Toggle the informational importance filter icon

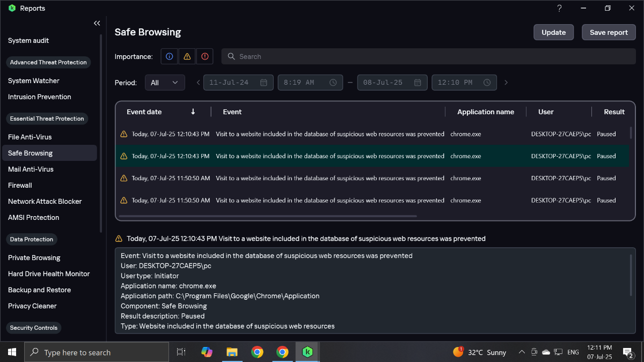pos(170,56)
